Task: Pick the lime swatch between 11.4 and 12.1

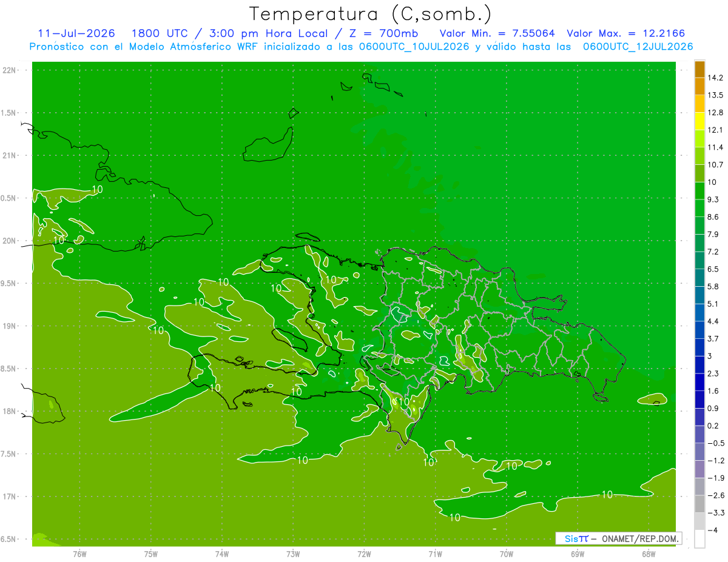Action: point(700,139)
